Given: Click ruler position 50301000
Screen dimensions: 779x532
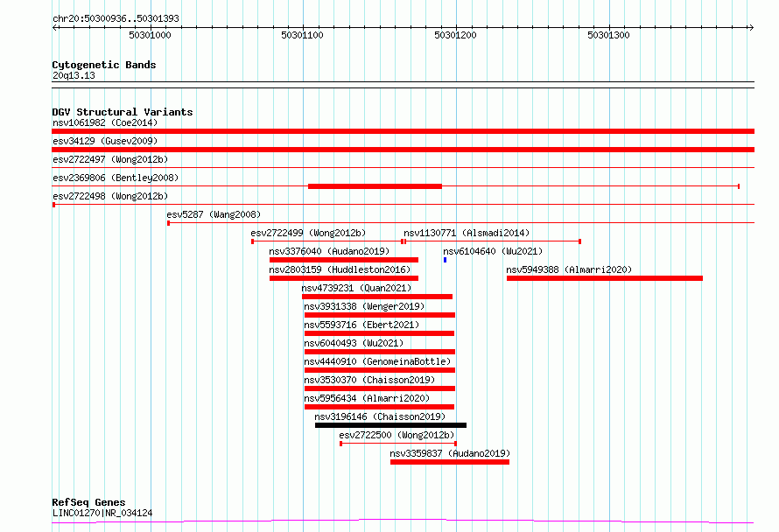Looking at the screenshot, I should [x=150, y=35].
